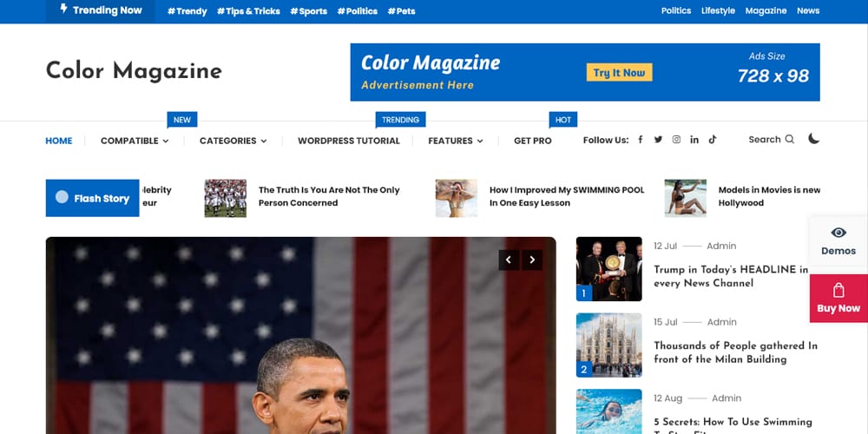Open Models in Movies story thumbnail

click(x=686, y=198)
